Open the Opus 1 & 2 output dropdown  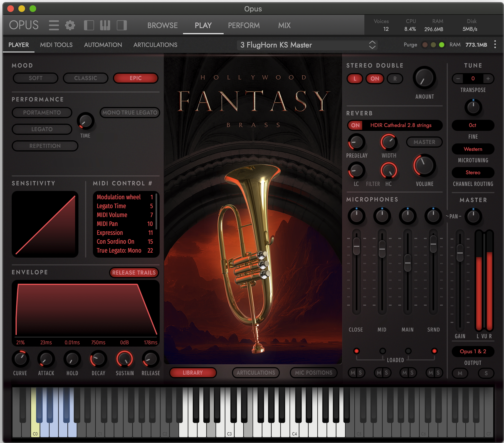[473, 351]
